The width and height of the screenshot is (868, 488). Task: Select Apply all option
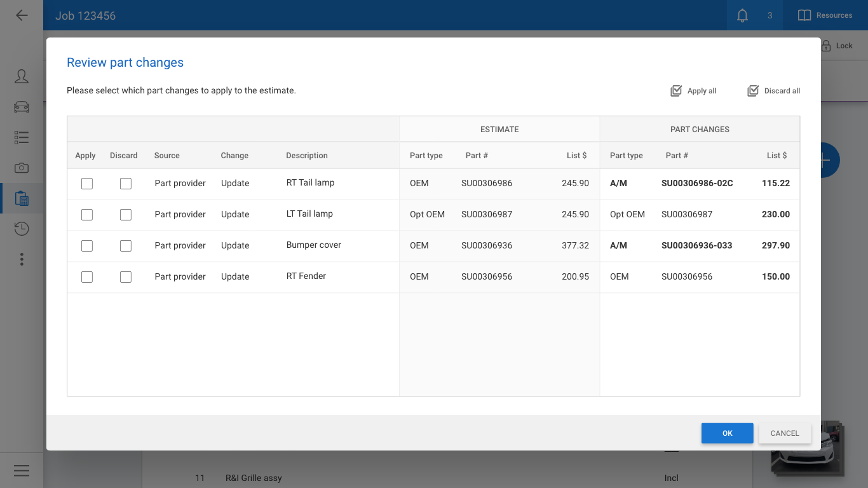[693, 91]
